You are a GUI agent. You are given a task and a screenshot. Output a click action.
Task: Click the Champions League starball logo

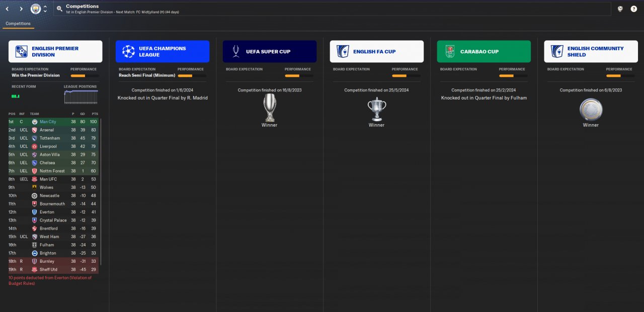pyautogui.click(x=129, y=51)
